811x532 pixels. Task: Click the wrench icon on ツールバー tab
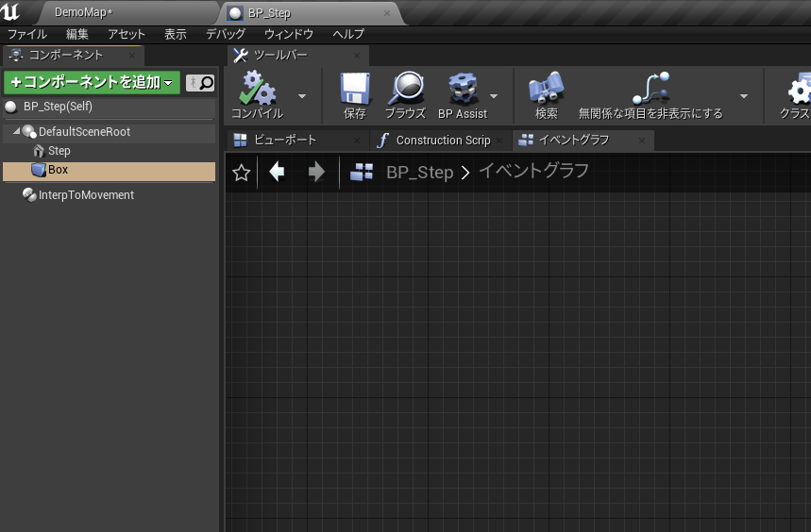click(241, 56)
